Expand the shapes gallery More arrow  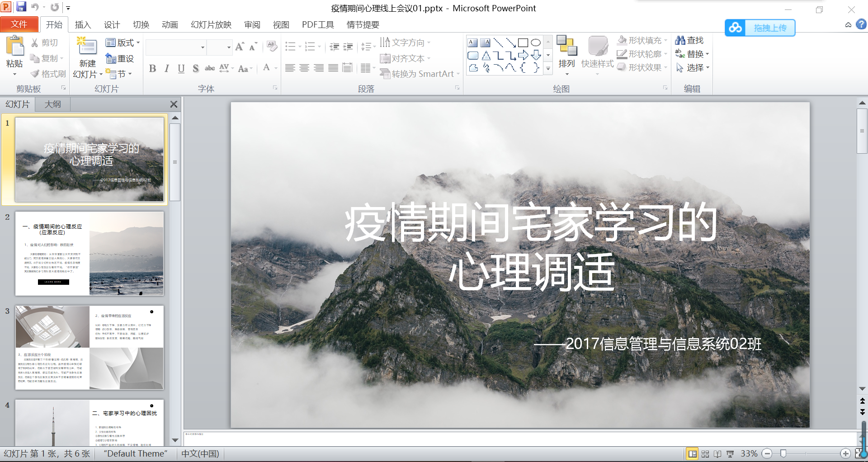point(548,69)
